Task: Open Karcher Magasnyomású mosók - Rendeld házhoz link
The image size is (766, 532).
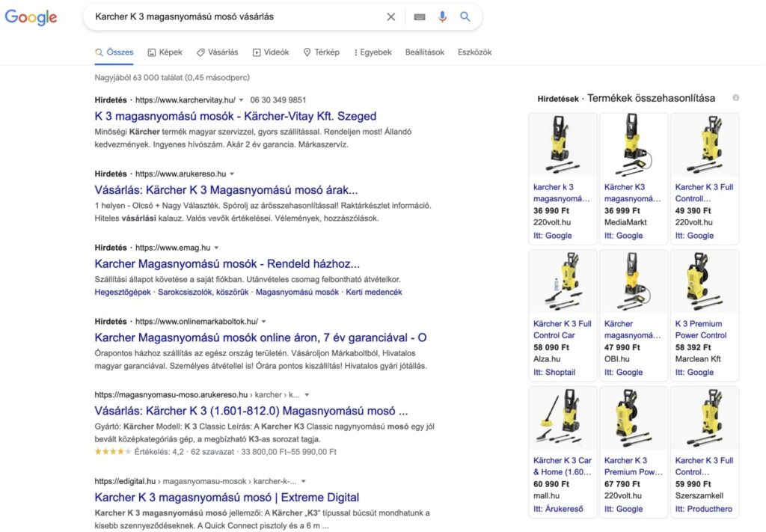Action: click(x=227, y=264)
